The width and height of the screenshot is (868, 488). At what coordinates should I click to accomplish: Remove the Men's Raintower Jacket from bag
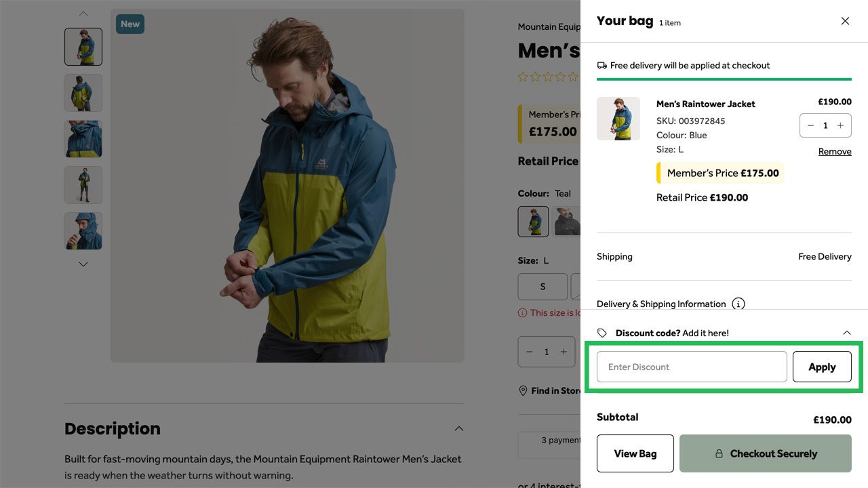point(834,150)
